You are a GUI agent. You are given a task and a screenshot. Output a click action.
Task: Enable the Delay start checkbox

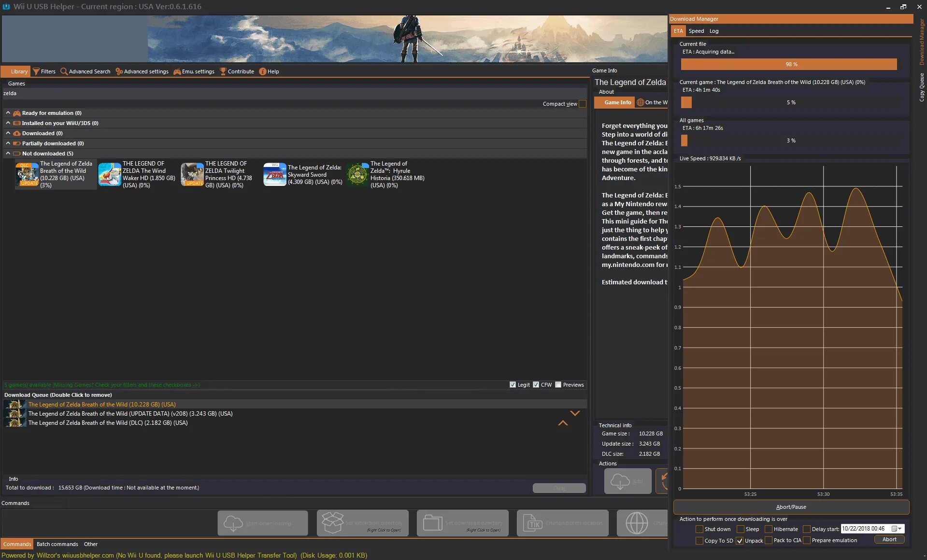coord(806,529)
